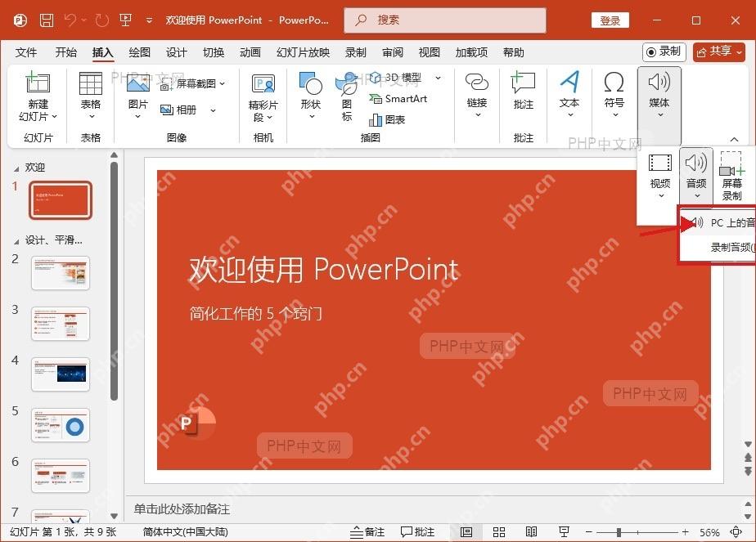Screen dimensions: 756x542
Task: Insert a 3D 模型
Action: point(395,78)
